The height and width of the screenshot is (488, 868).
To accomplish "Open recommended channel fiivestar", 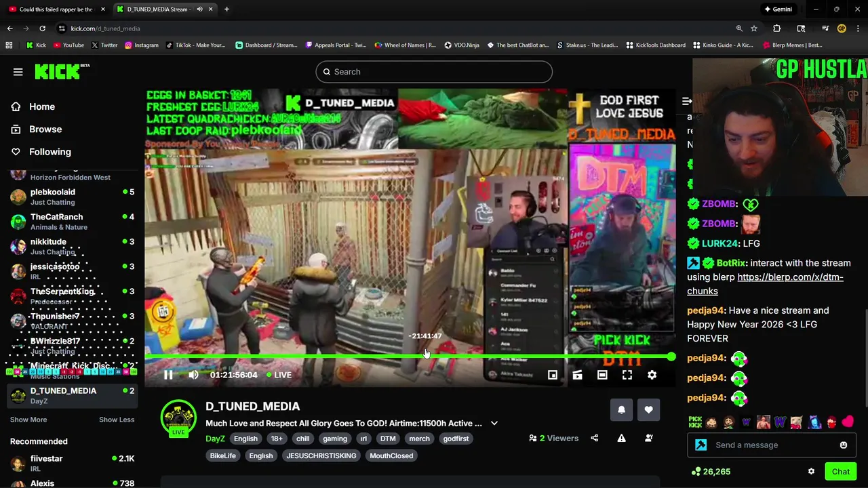I will tap(72, 463).
